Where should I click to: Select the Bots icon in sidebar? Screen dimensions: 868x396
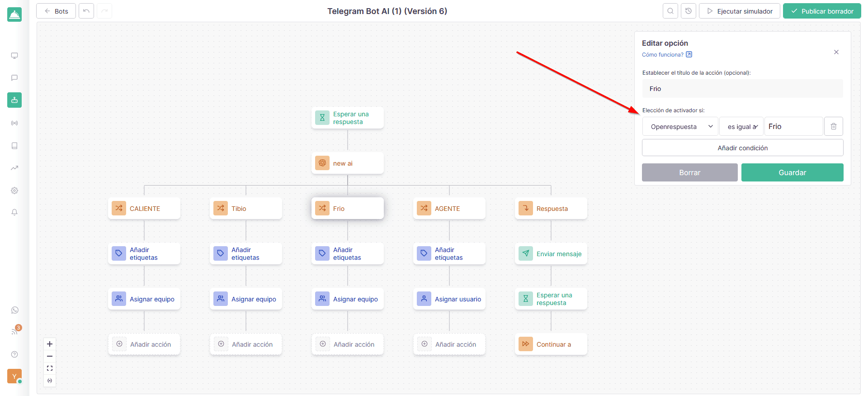[x=14, y=100]
